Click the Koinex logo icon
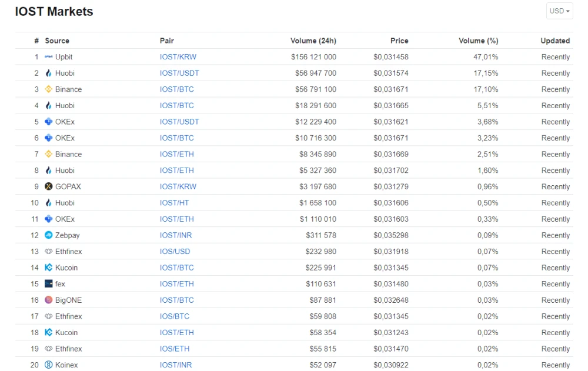Image resolution: width=588 pixels, height=371 pixels. 48,365
